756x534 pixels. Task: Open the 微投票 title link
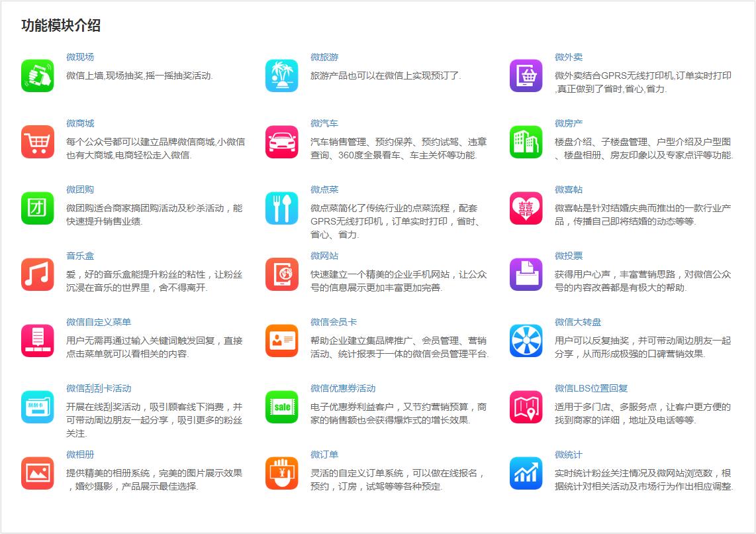click(569, 256)
